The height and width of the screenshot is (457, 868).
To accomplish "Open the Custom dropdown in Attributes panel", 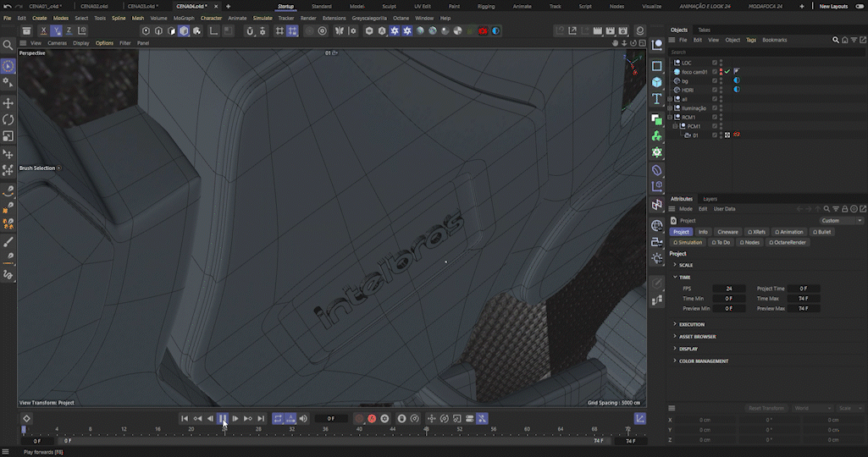I will (x=841, y=220).
